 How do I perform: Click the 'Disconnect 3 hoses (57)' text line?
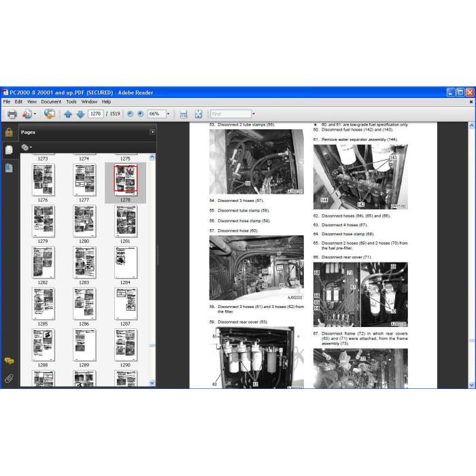241,201
